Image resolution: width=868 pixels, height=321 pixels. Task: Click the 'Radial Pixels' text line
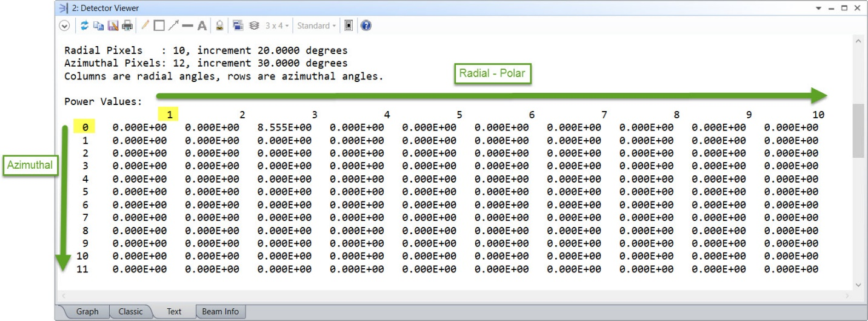205,50
